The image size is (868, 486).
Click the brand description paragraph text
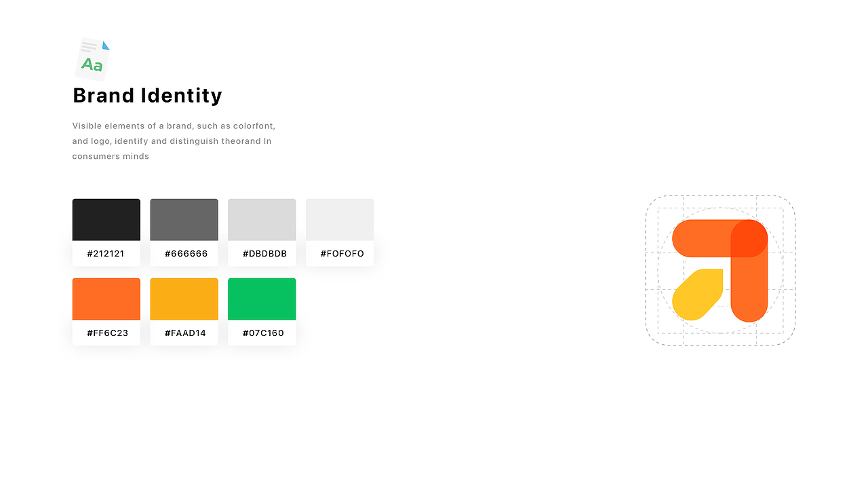tap(174, 141)
